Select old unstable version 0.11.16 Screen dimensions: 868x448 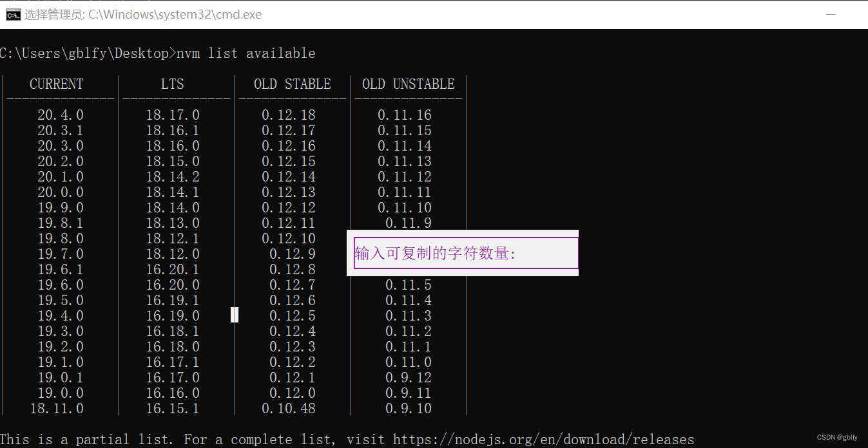(405, 115)
